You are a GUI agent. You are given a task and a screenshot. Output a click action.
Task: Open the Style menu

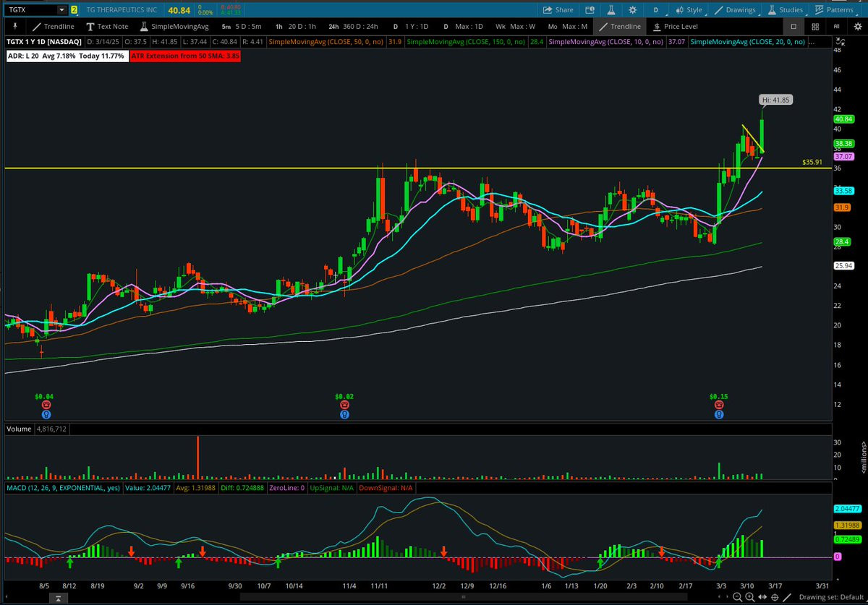[689, 10]
